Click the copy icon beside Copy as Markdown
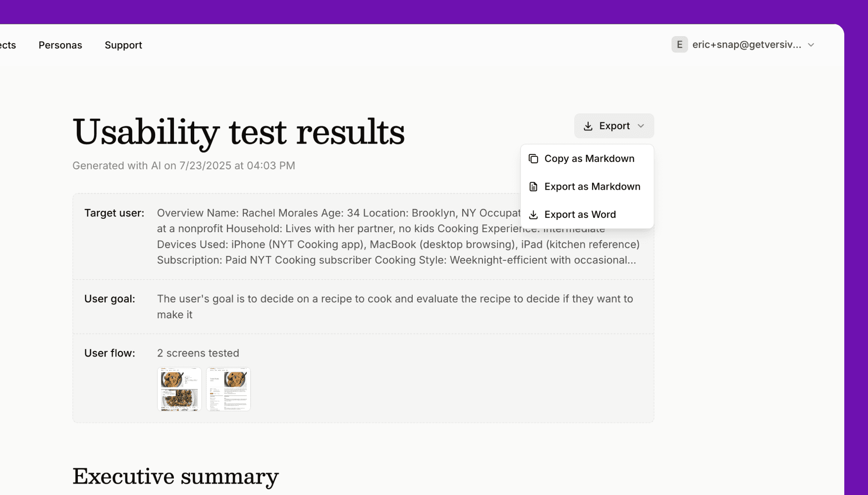This screenshot has width=868, height=495. coord(533,159)
